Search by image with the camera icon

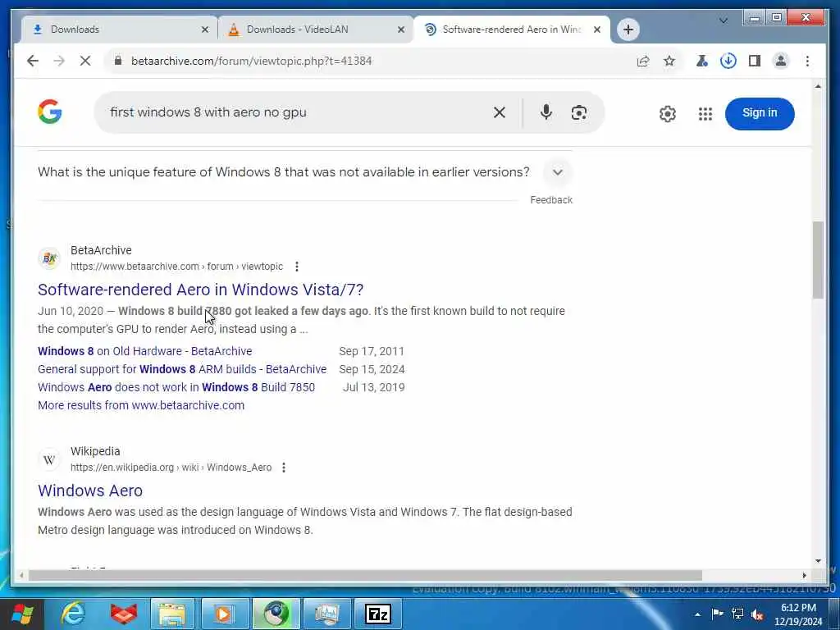[x=578, y=112]
